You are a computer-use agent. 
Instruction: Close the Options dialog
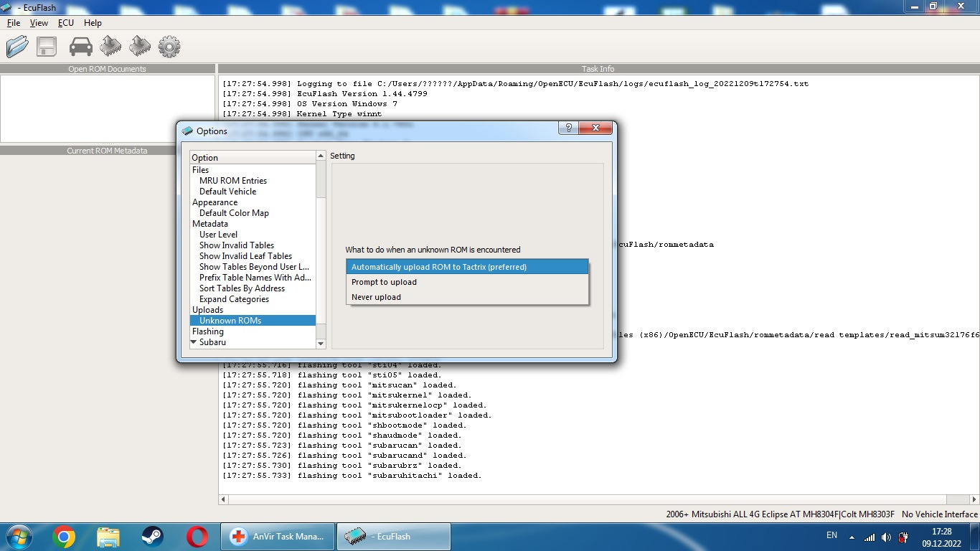595,128
